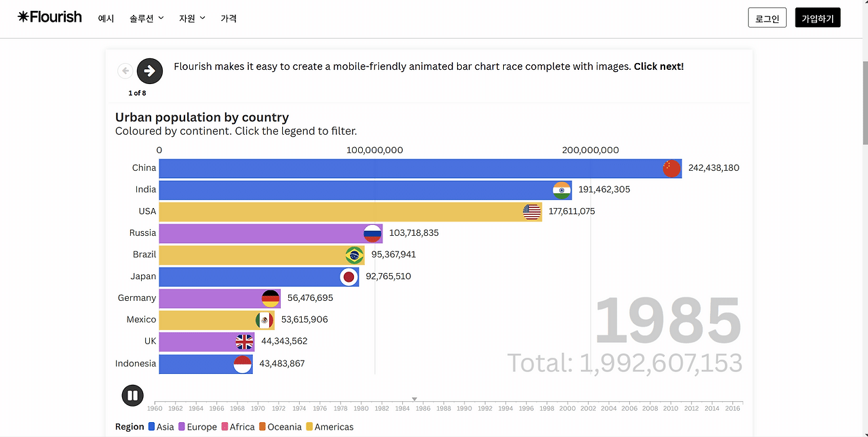Advance the story with the next arrow

[149, 70]
